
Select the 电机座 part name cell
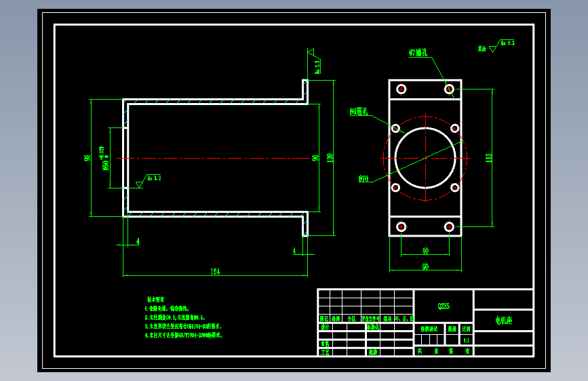click(504, 320)
